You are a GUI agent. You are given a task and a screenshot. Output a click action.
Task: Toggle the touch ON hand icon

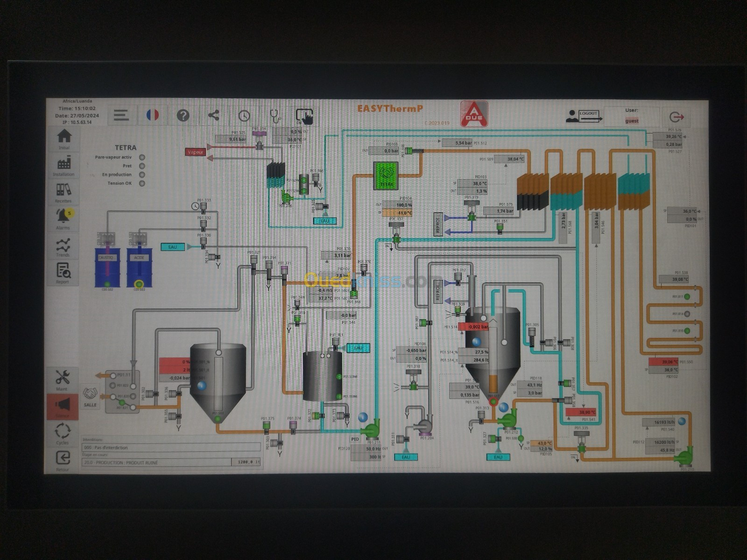[x=305, y=116]
